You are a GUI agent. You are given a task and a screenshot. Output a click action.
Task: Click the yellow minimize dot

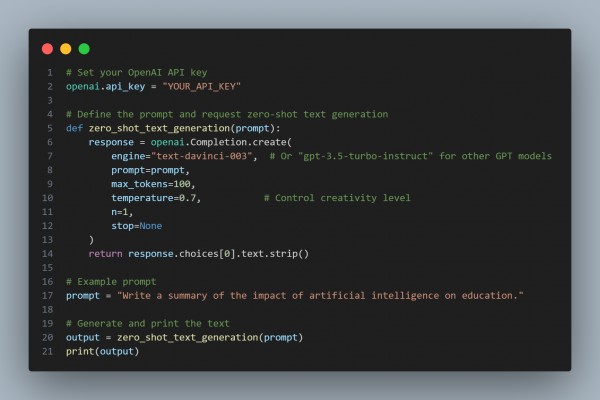66,49
